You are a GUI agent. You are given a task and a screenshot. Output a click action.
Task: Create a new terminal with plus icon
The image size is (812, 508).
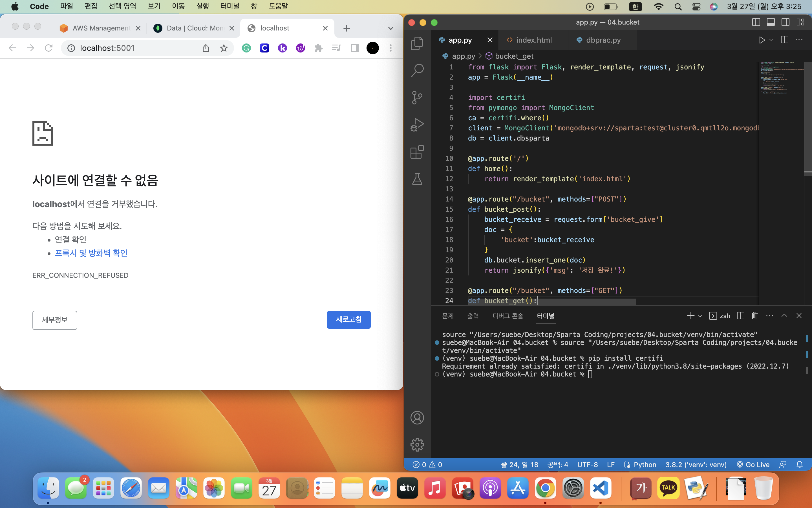pos(690,316)
